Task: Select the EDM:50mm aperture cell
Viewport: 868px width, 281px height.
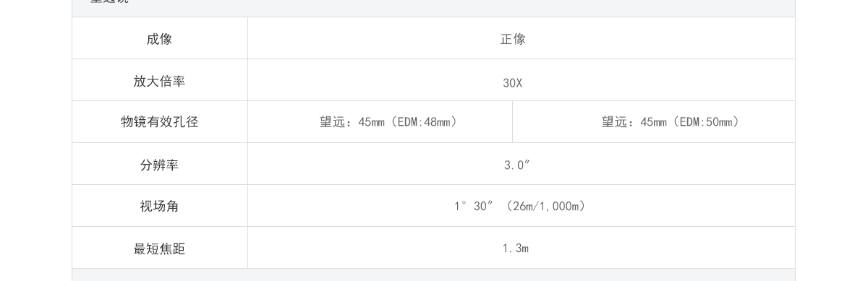Action: 654,122
